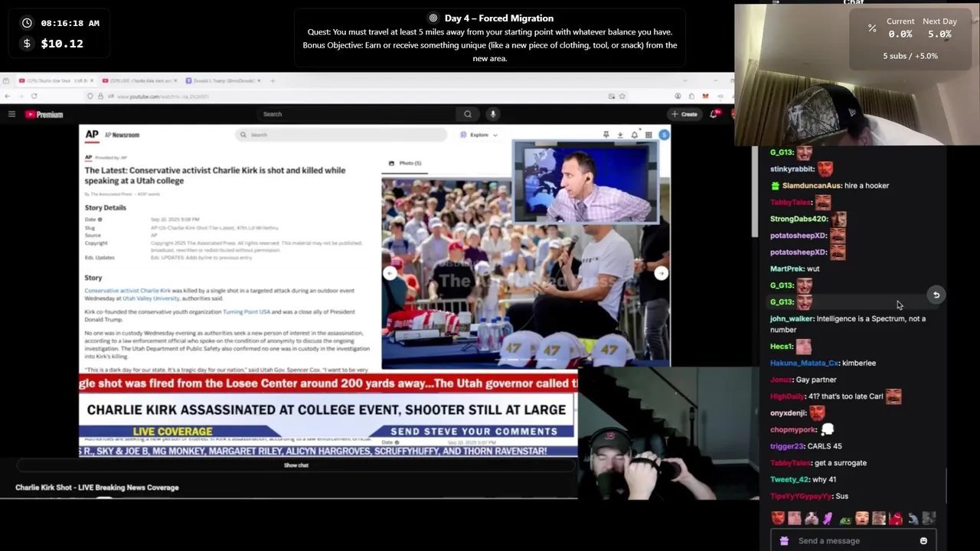
Task: Click username Hakuna_Matata_Cx in chat
Action: point(805,363)
